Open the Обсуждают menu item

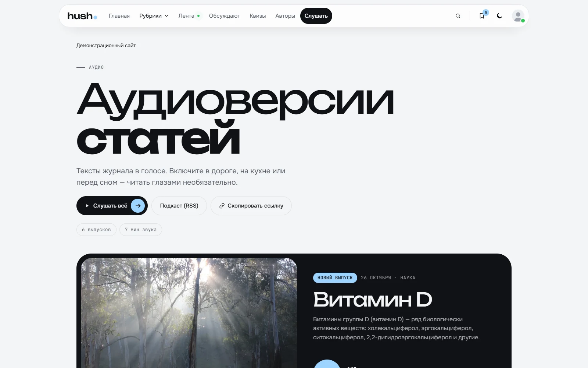pos(225,16)
